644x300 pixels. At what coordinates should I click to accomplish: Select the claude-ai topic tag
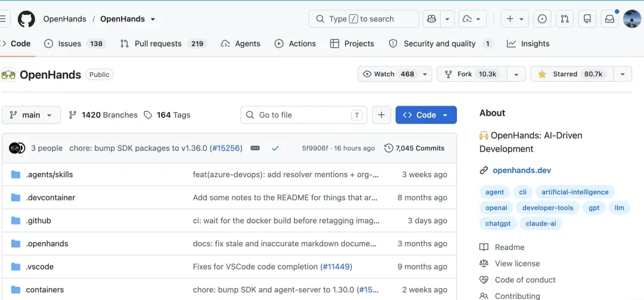[541, 224]
